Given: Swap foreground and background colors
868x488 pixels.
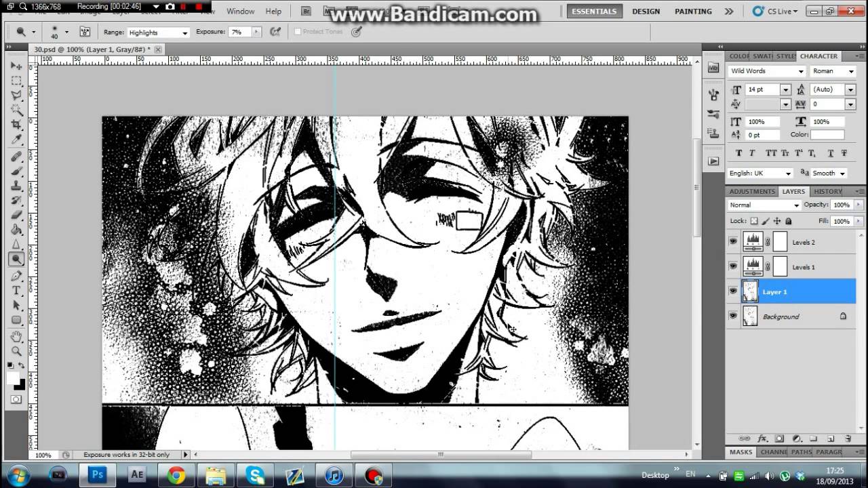Looking at the screenshot, I should click(x=22, y=366).
